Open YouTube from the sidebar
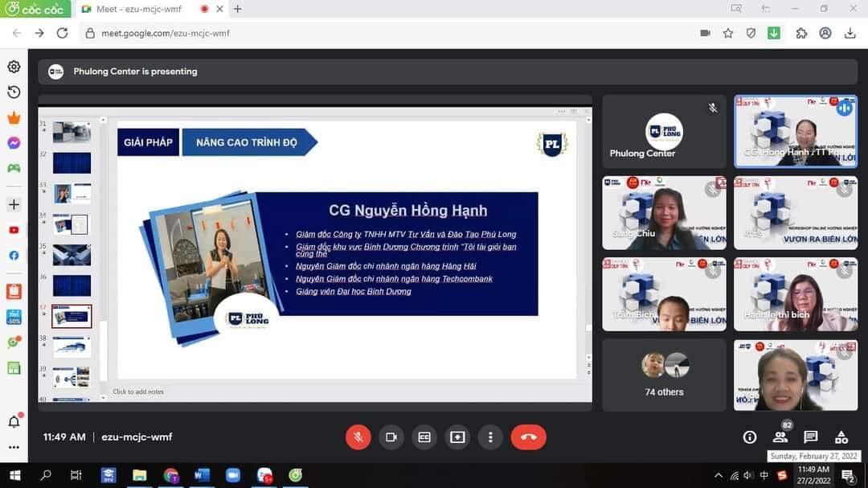The image size is (868, 488). point(14,230)
